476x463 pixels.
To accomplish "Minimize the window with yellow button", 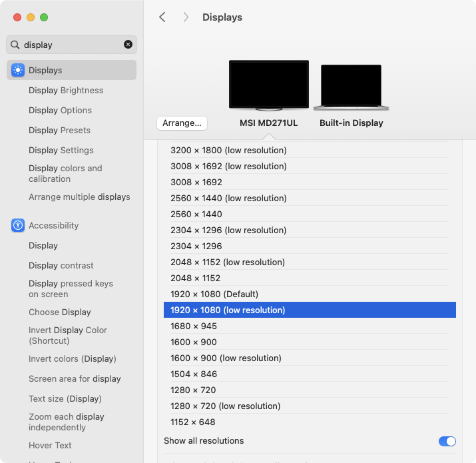I will coord(31,17).
